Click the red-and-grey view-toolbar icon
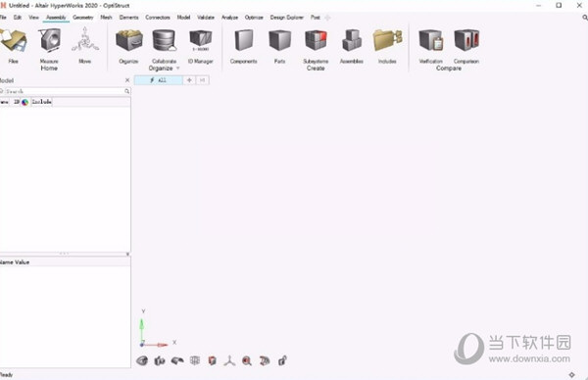Viewport: 588px width, 380px height. [x=265, y=360]
